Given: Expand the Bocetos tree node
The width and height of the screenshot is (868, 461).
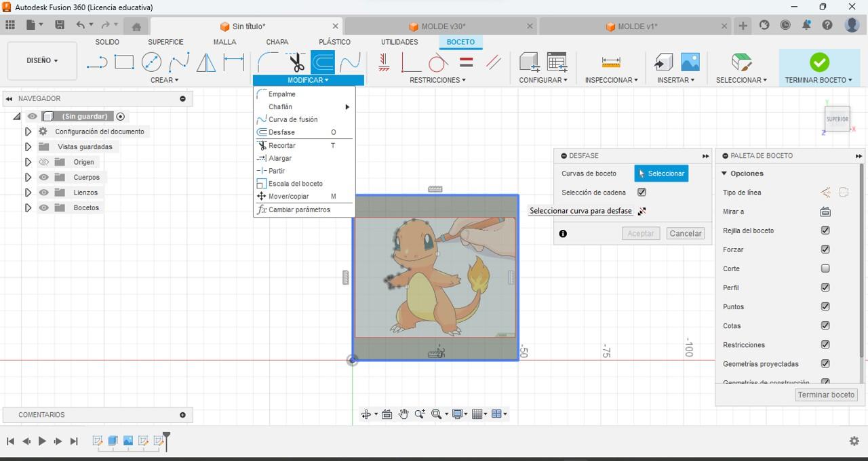Looking at the screenshot, I should click(28, 208).
